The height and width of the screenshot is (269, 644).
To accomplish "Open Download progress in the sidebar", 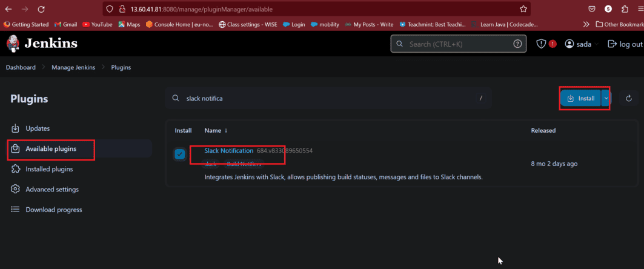I will [54, 210].
